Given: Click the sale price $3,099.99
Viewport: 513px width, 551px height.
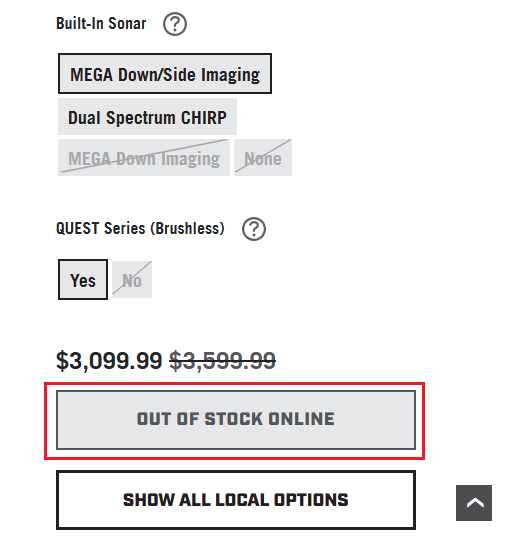Looking at the screenshot, I should (109, 361).
